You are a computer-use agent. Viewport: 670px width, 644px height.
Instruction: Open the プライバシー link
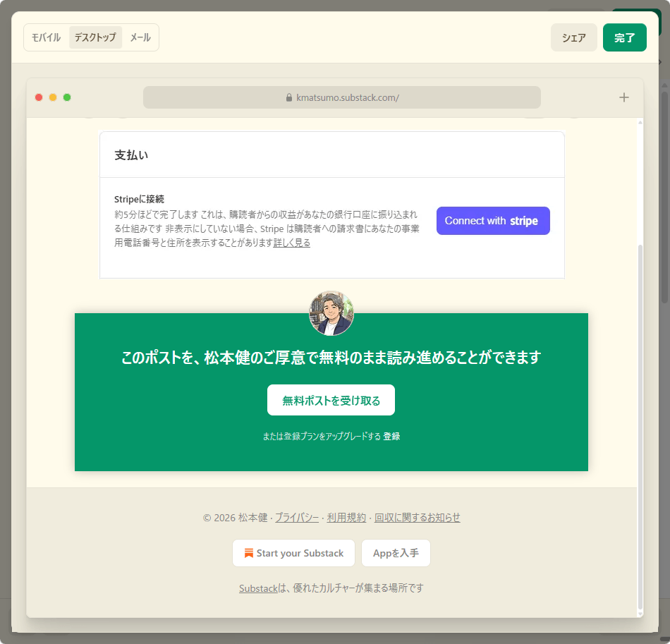[296, 518]
